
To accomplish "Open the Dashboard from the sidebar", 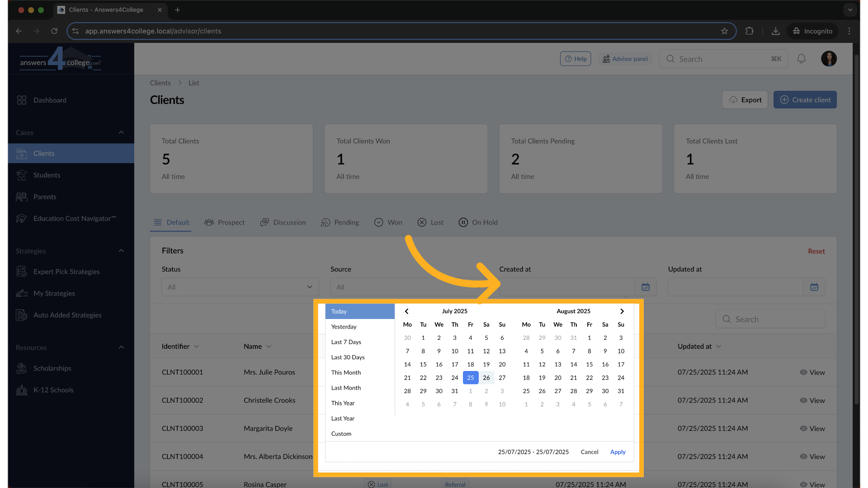I will (50, 100).
